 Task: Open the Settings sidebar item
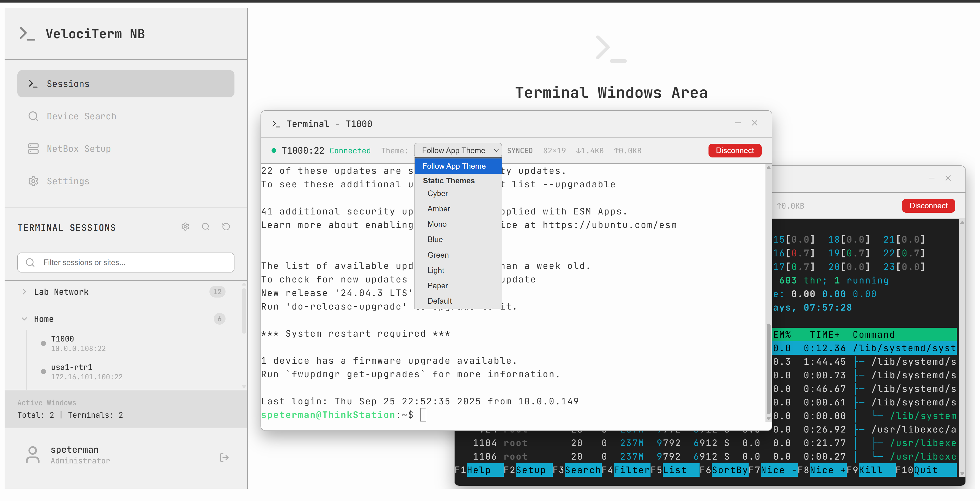click(x=68, y=181)
